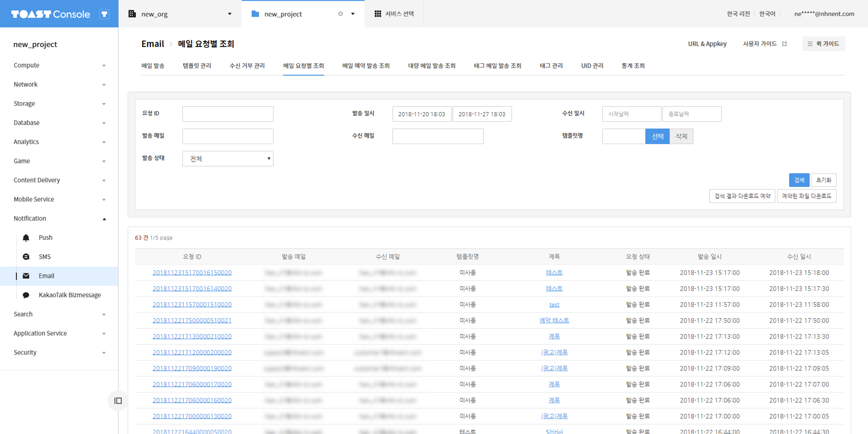Click the 발송 일시 end date 2018-11-27 18:03
This screenshot has height=434, width=868.
[482, 114]
